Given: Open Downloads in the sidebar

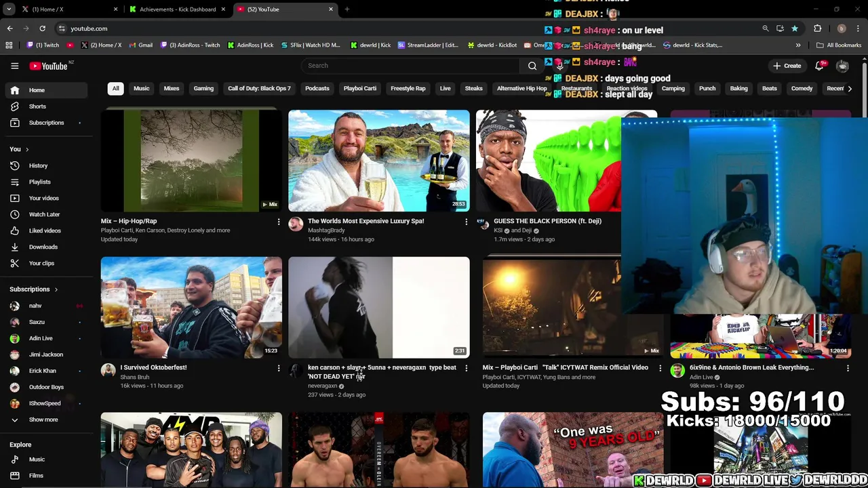Looking at the screenshot, I should coord(44,247).
